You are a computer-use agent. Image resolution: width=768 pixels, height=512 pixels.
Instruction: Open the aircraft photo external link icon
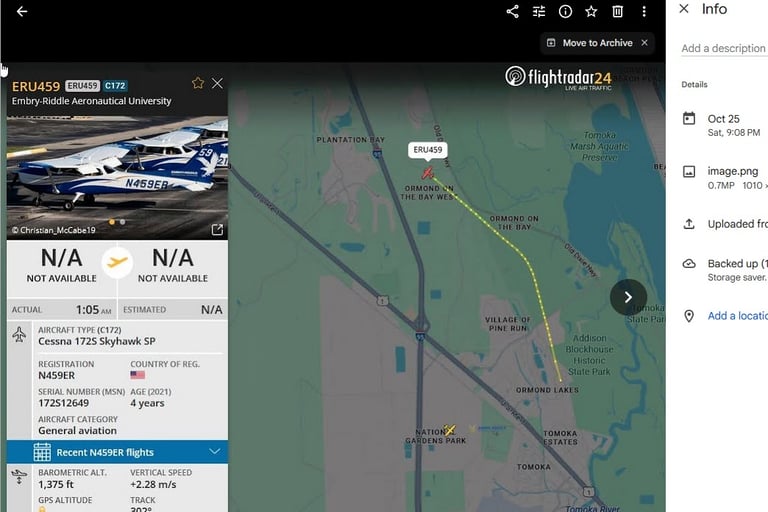pos(217,229)
